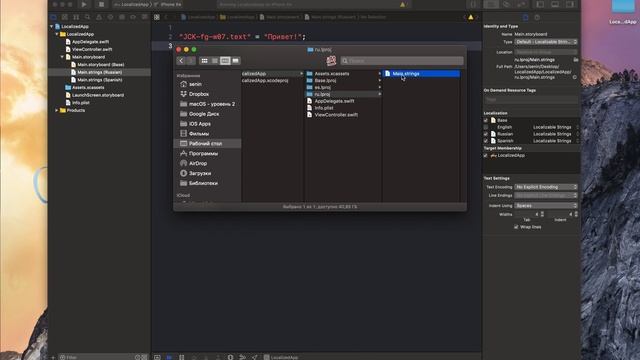Switch Finder to gallery view
This screenshot has width=640, height=360.
(x=236, y=61)
